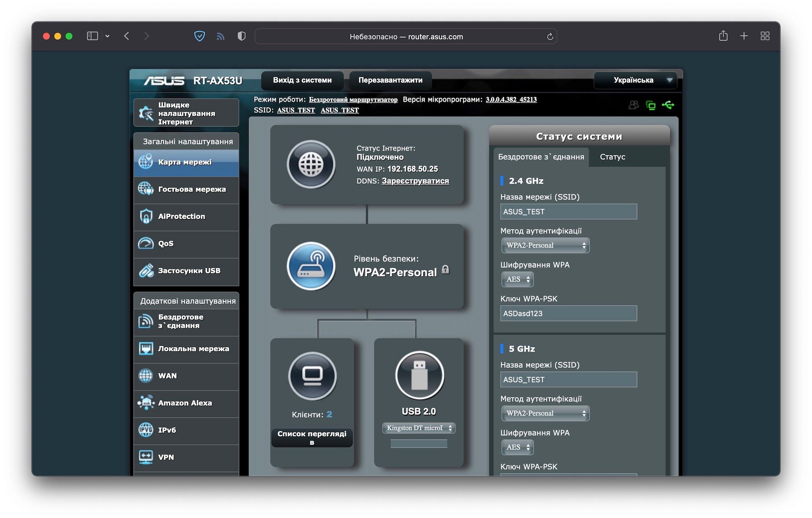Click the Перезавантажити button
This screenshot has height=518, width=812.
(390, 80)
